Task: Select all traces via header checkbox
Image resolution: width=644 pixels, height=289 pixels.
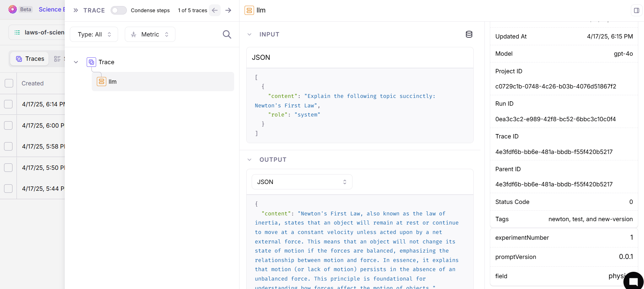Action: pyautogui.click(x=9, y=83)
